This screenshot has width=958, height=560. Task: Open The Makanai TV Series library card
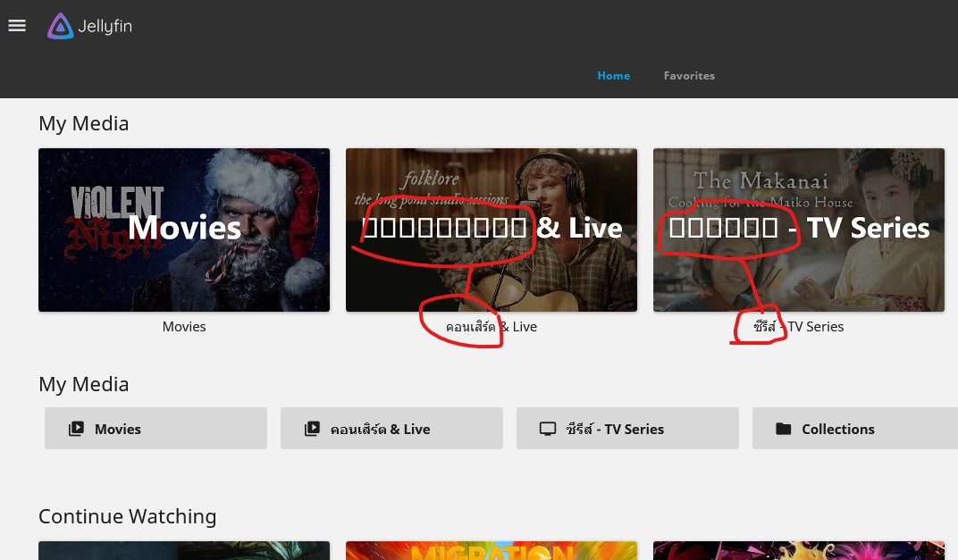click(x=798, y=230)
